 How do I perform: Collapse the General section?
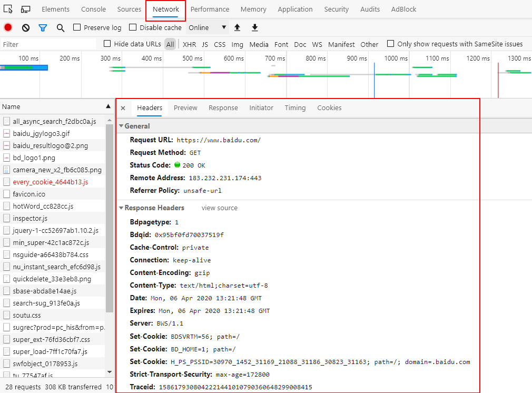pyautogui.click(x=121, y=126)
